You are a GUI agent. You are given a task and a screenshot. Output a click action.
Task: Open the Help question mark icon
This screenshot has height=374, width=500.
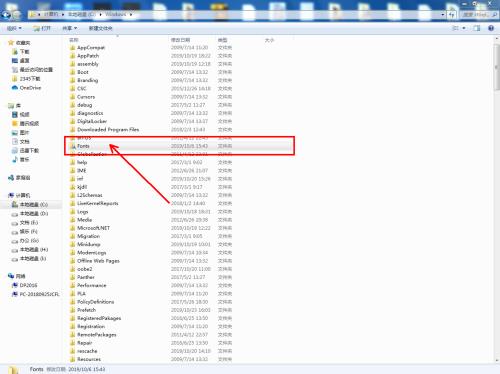[491, 28]
